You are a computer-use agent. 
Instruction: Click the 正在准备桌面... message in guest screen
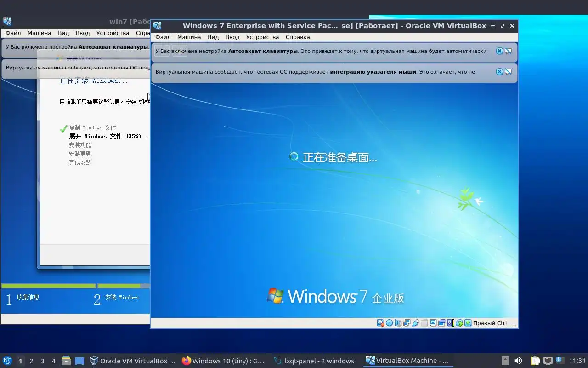[x=339, y=157]
